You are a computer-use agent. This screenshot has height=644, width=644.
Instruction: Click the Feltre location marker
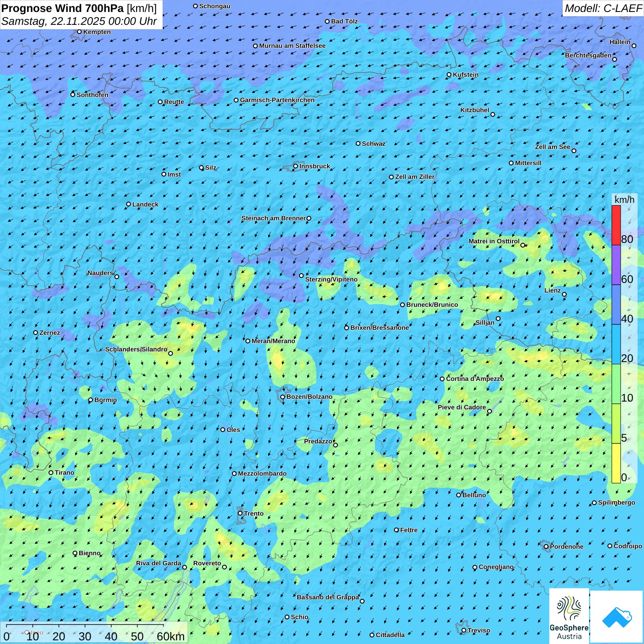pyautogui.click(x=397, y=530)
